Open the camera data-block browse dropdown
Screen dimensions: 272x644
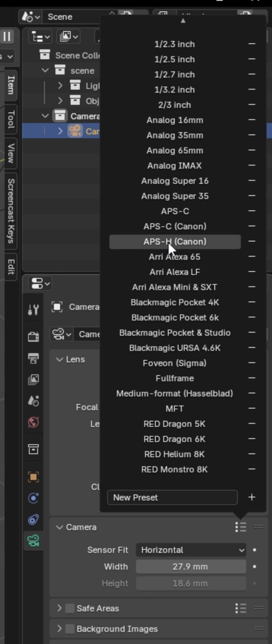(x=62, y=334)
